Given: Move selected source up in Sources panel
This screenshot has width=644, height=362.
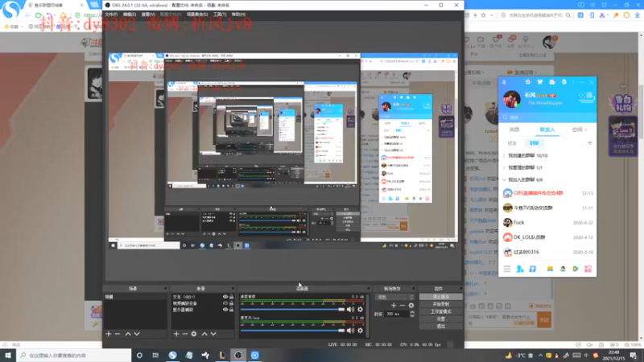Looking at the screenshot, I should 204,334.
